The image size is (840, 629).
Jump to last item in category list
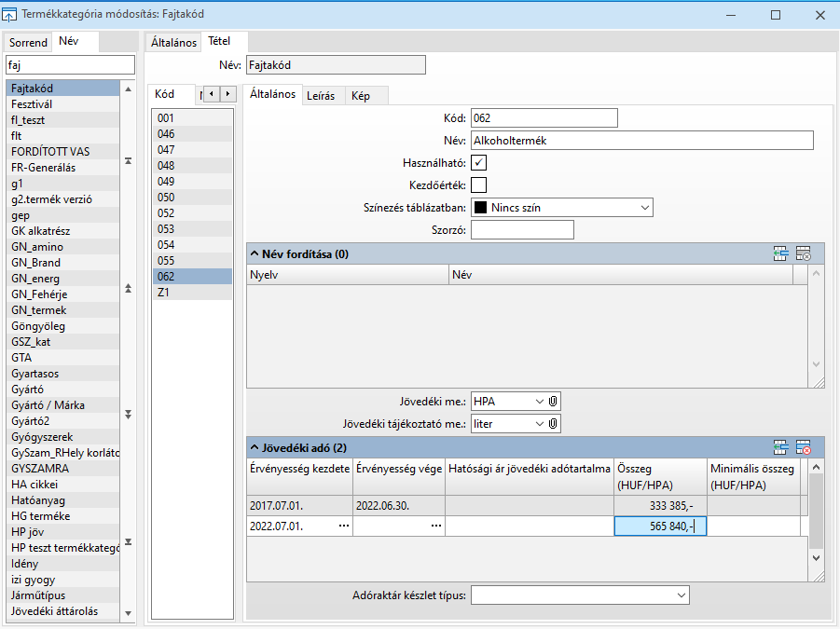[x=129, y=542]
